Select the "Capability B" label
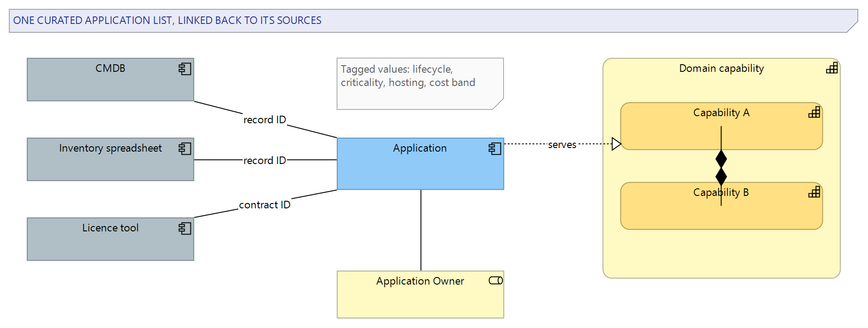This screenshot has height=328, width=868. [x=721, y=192]
